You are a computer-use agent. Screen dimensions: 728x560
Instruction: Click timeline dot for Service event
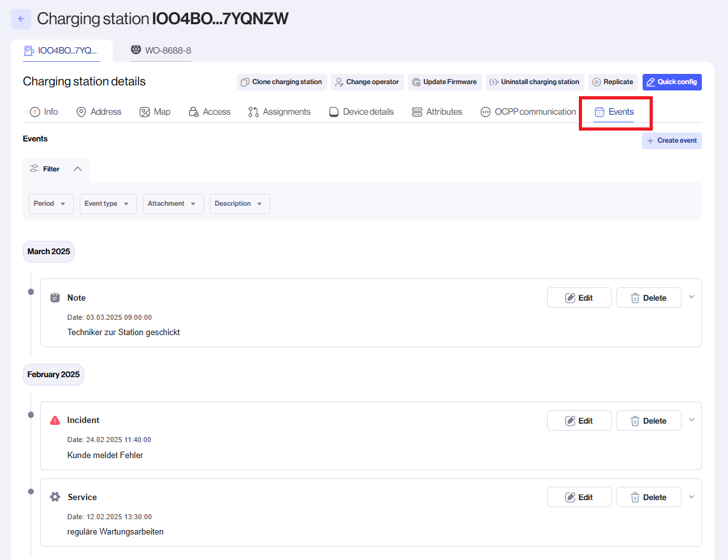[31, 491]
